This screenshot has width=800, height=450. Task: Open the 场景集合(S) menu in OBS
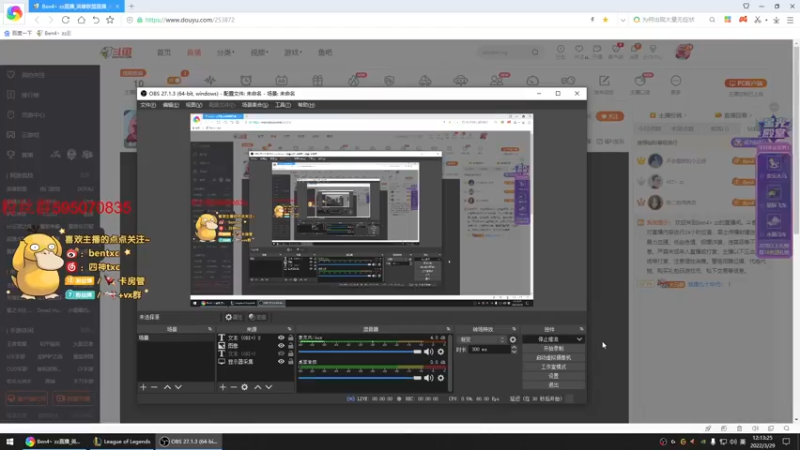click(255, 105)
